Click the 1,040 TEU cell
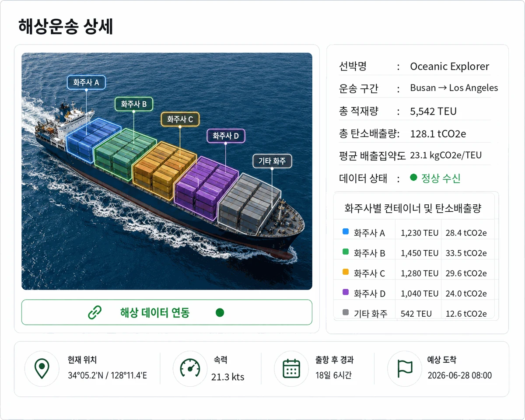 pyautogui.click(x=419, y=293)
